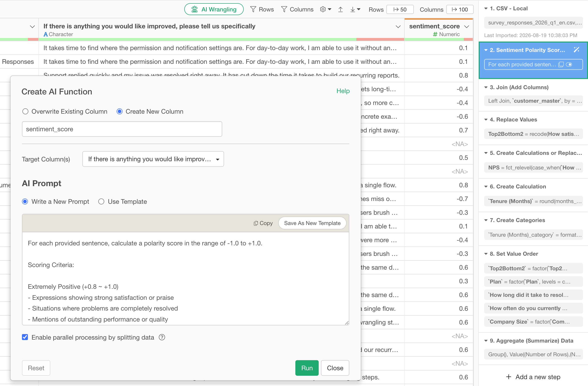Collapse step 3. Join (Add Columns)

tap(486, 87)
